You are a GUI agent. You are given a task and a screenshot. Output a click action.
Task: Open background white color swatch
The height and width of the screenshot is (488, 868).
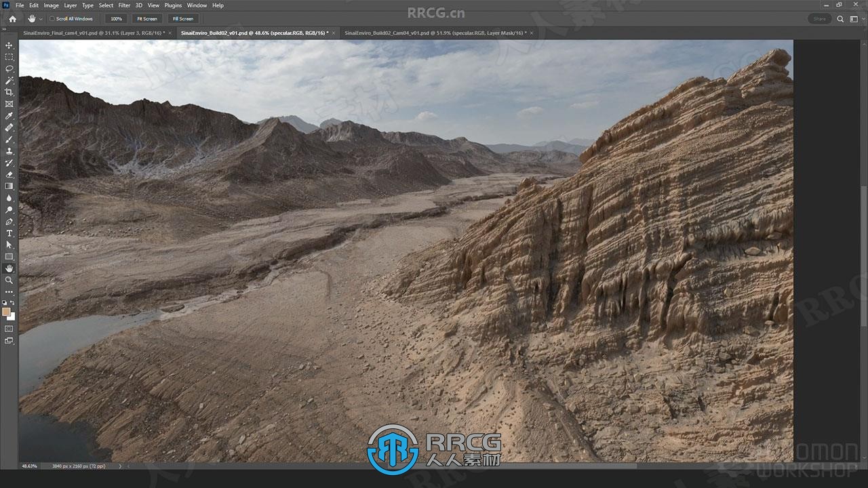tap(12, 317)
